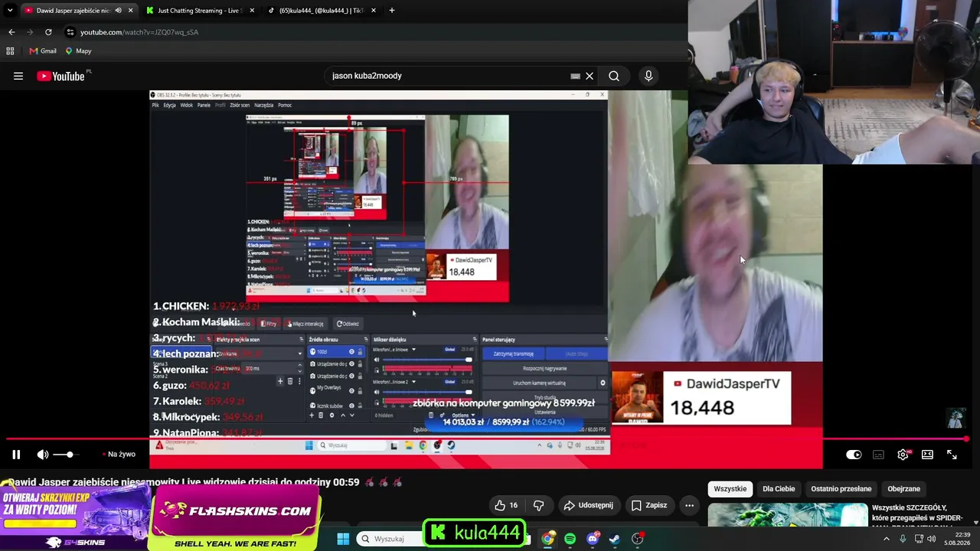Open the taskbar clock showing 22:39
Screen dimensions: 980x551
point(957,539)
